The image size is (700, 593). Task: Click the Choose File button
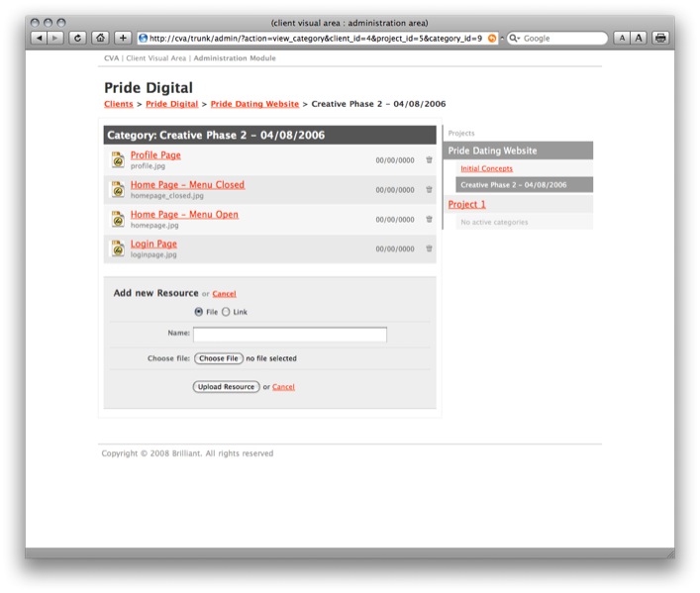[x=218, y=358]
